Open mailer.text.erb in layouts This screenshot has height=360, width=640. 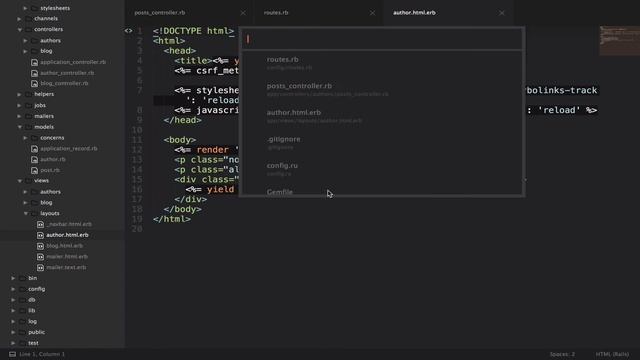coord(66,267)
